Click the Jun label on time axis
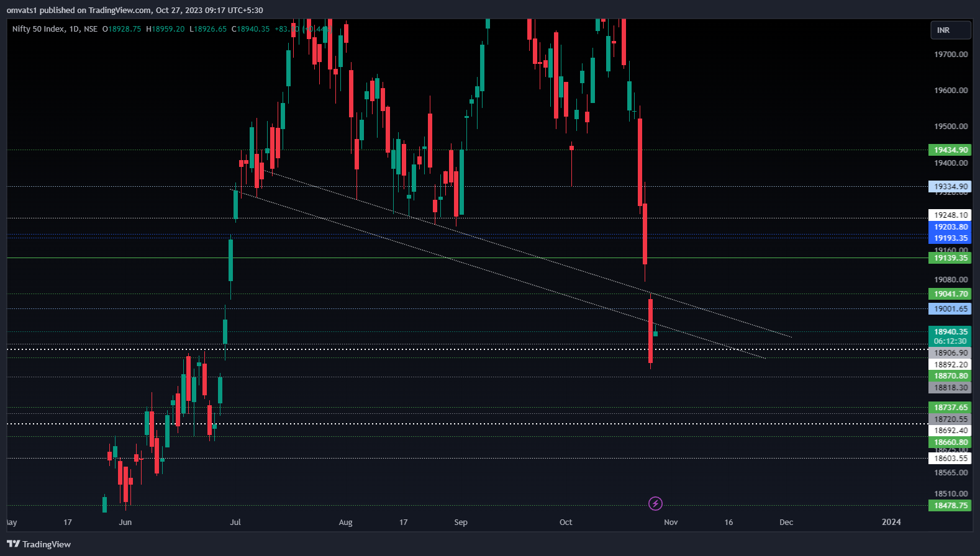Viewport: 980px width, 556px height. click(x=125, y=522)
